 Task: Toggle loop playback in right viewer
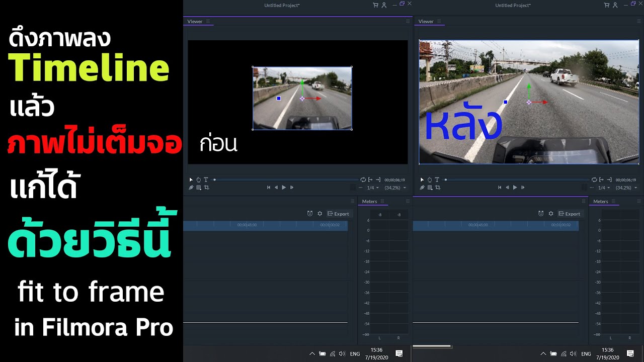click(x=594, y=179)
